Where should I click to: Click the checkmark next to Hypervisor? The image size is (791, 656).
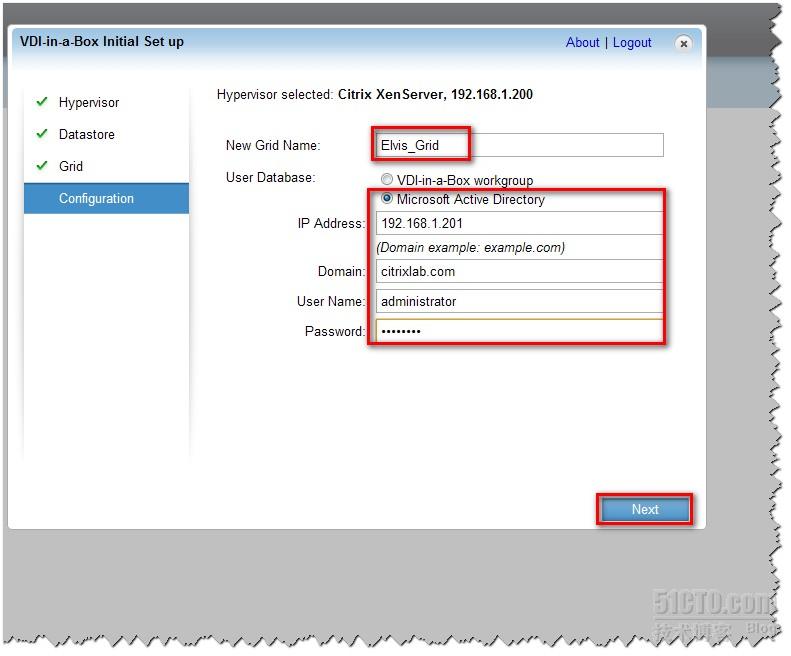[x=42, y=102]
